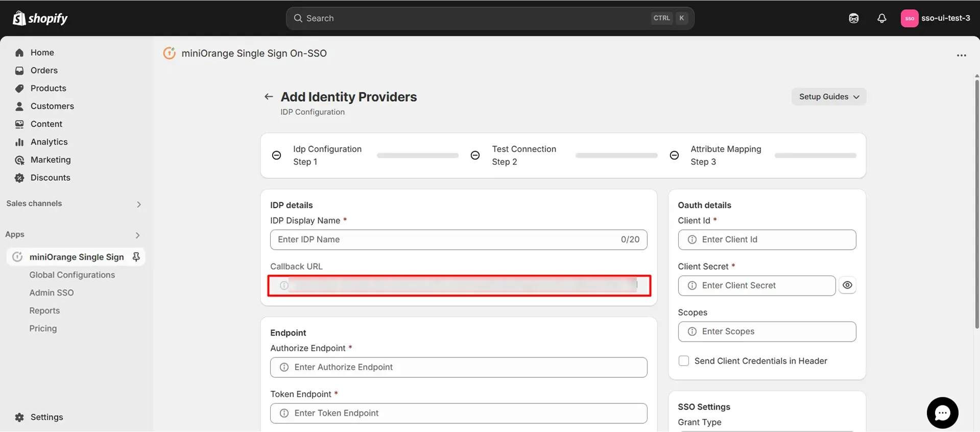Click the Customers person icon
Image resolution: width=980 pixels, height=432 pixels.
(19, 106)
